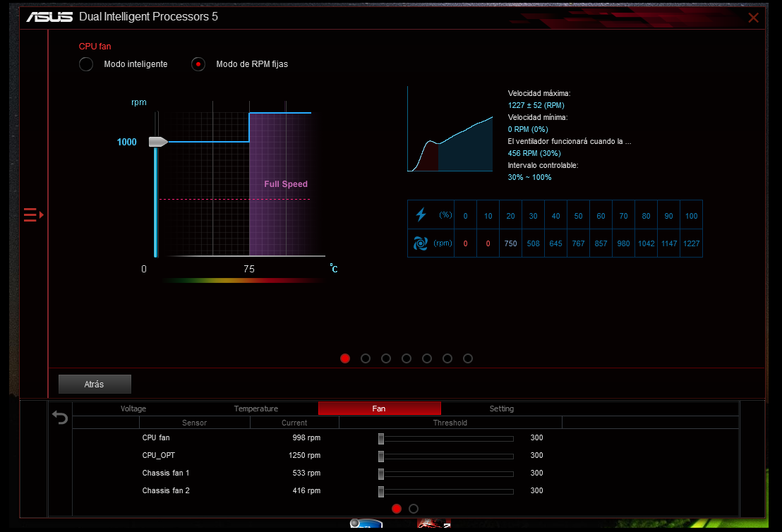
Task: Click the RPM slider handle at 1000
Action: point(158,142)
